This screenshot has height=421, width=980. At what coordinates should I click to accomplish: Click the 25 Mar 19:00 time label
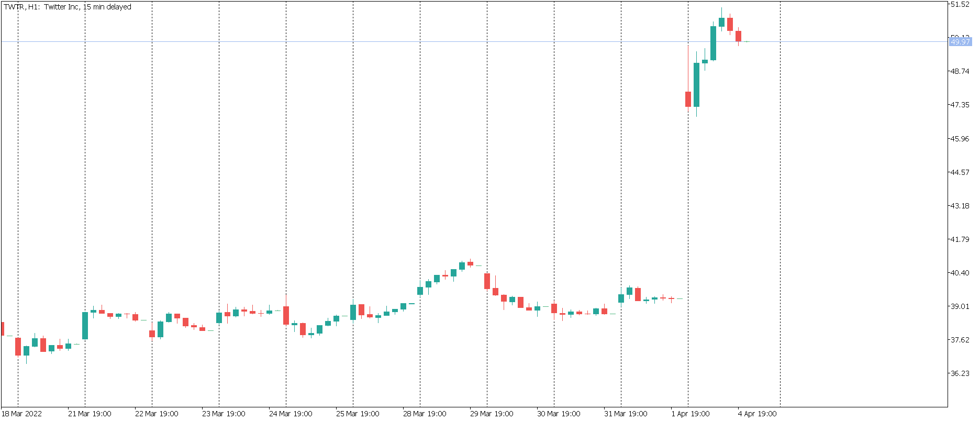358,414
